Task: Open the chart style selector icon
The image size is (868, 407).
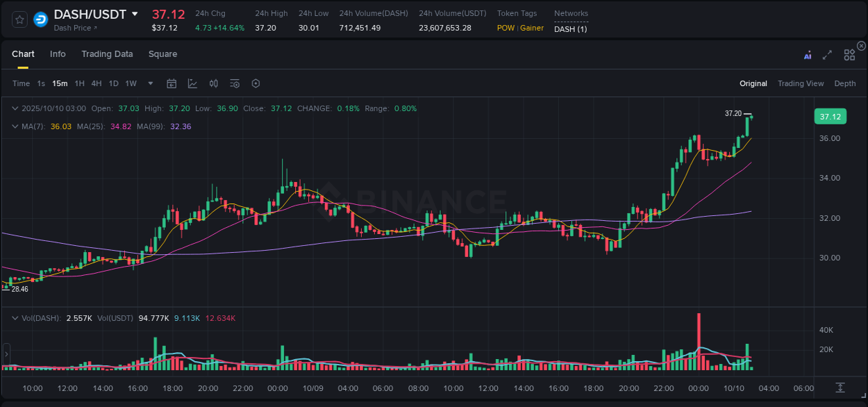Action: click(x=192, y=83)
